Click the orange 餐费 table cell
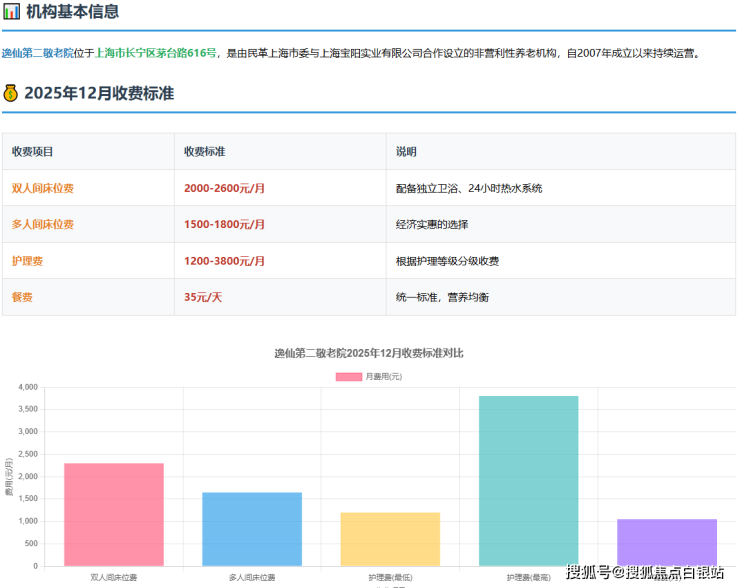The width and height of the screenshot is (740, 588). pyautogui.click(x=22, y=297)
